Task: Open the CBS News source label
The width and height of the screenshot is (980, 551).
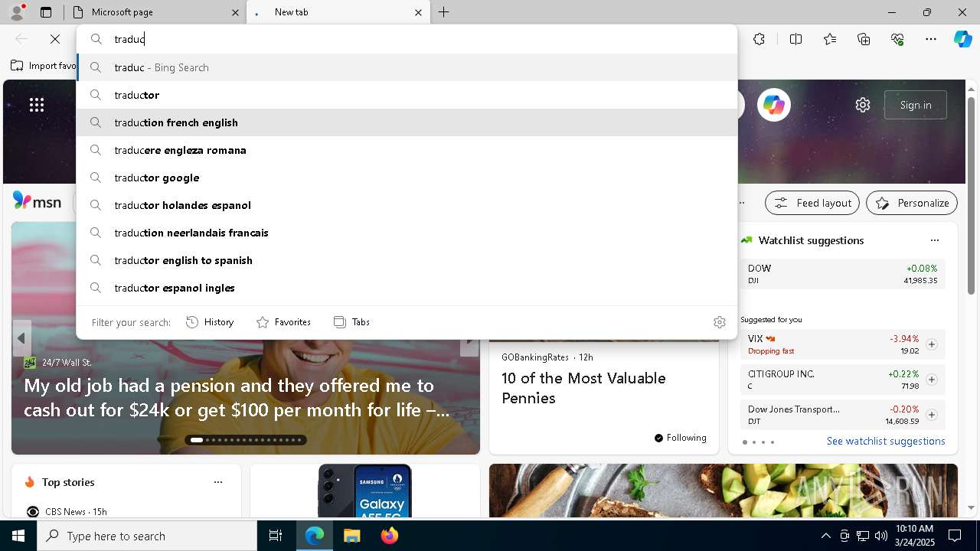Action: point(66,511)
